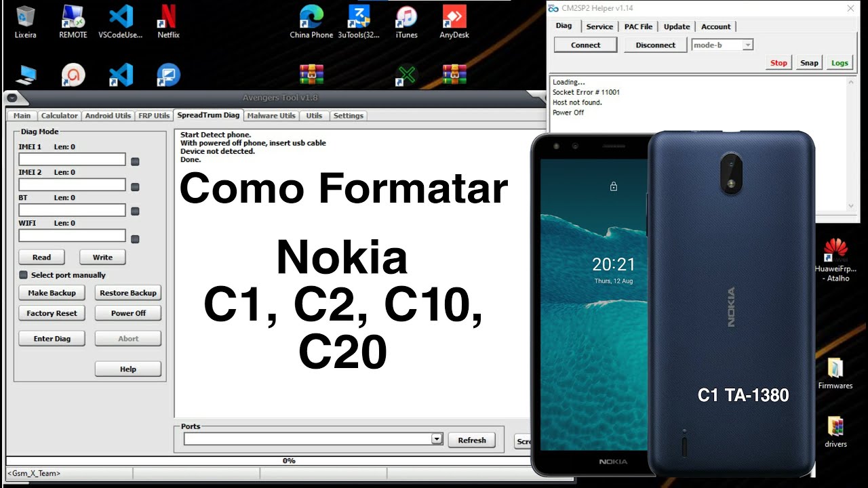
Task: Click the IMEI 2 input field
Action: 72,184
